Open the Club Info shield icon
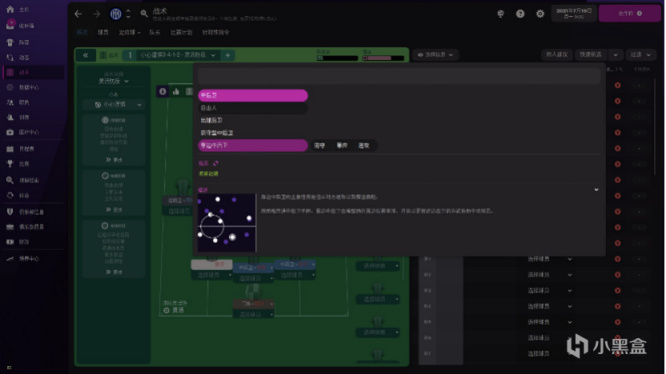Image resolution: width=666 pixels, height=374 pixels. (x=10, y=211)
